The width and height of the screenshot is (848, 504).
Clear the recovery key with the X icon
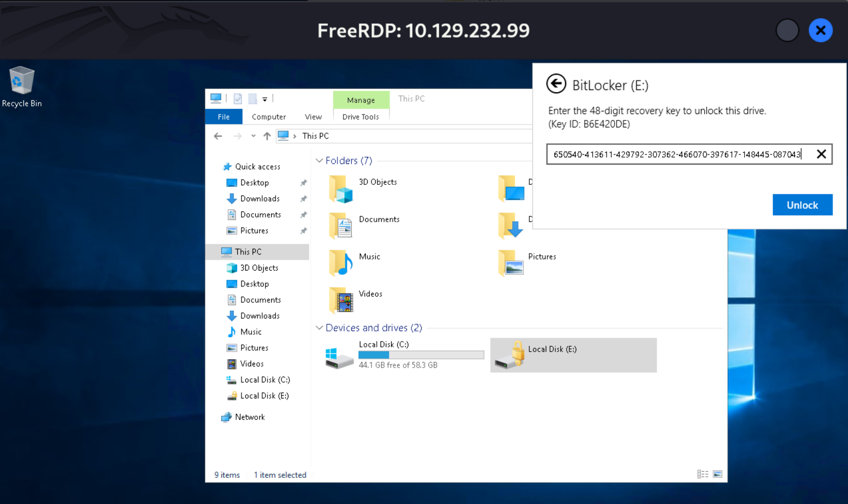821,155
